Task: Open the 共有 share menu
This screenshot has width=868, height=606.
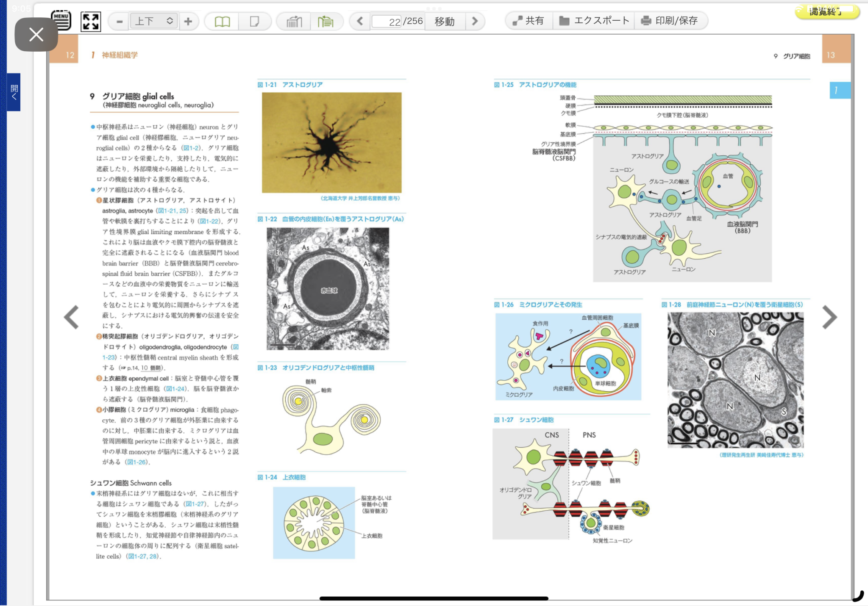Action: (x=528, y=21)
